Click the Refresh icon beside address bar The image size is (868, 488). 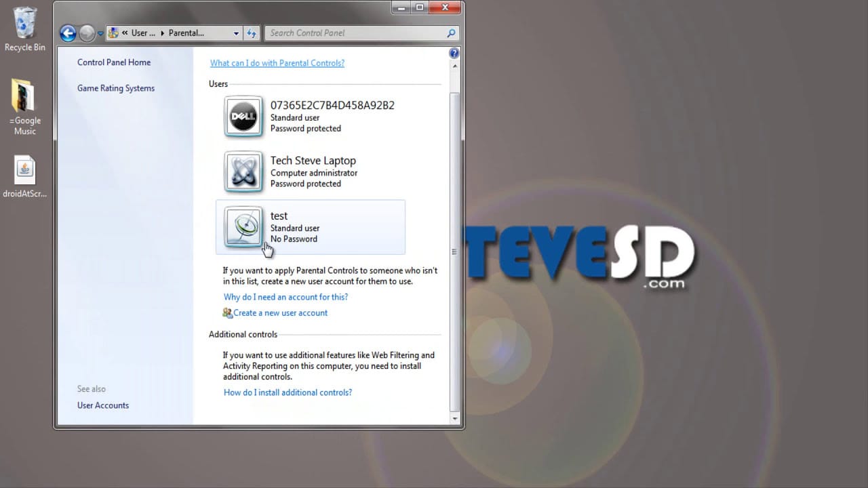(252, 33)
